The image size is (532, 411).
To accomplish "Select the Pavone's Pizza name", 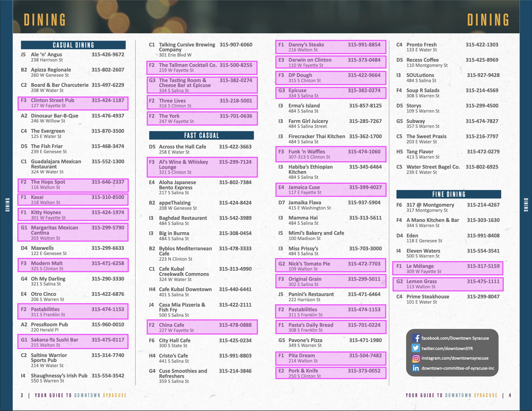I will tap(305, 340).
